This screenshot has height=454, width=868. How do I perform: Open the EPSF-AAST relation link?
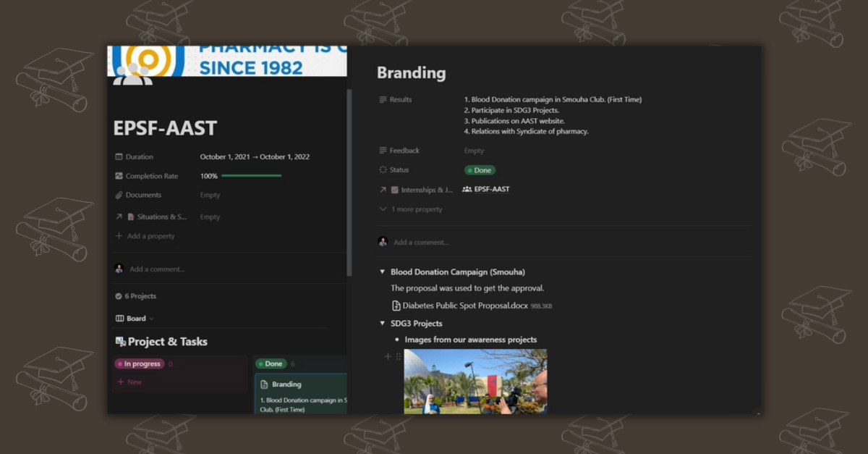click(x=486, y=189)
